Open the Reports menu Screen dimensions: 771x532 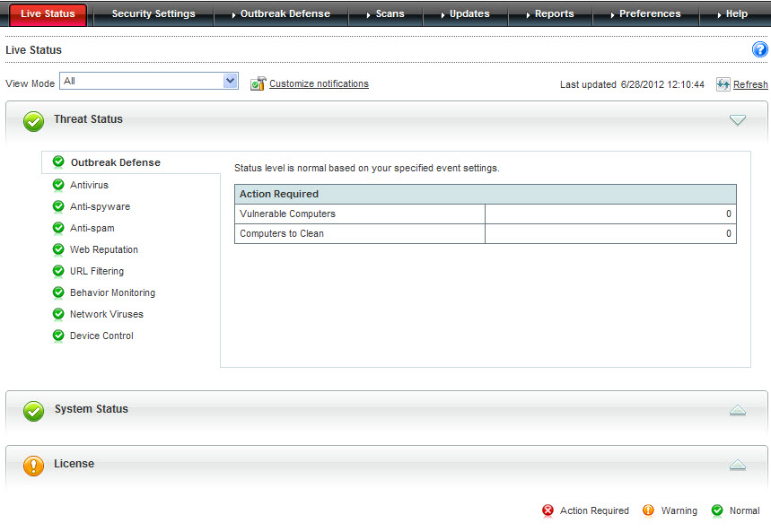point(553,14)
